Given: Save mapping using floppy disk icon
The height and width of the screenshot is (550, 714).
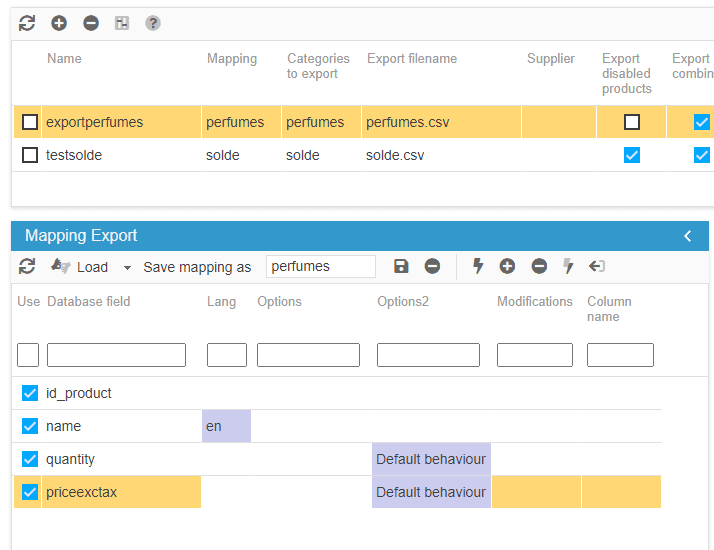Looking at the screenshot, I should tap(401, 266).
